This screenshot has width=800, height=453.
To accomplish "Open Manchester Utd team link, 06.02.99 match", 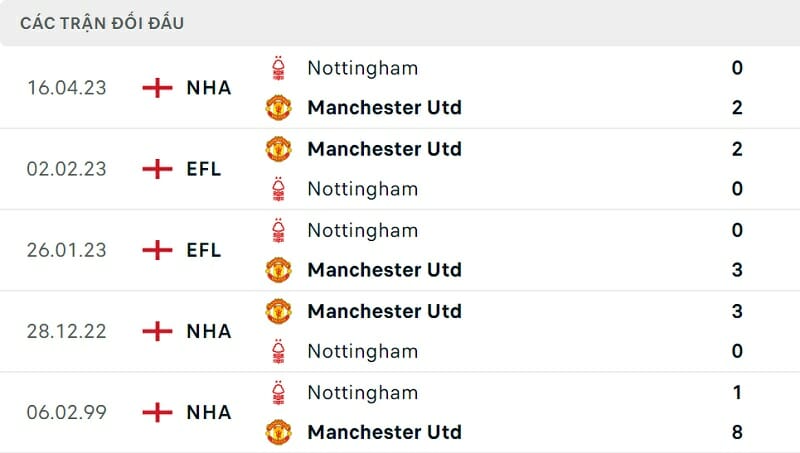I will coord(384,432).
